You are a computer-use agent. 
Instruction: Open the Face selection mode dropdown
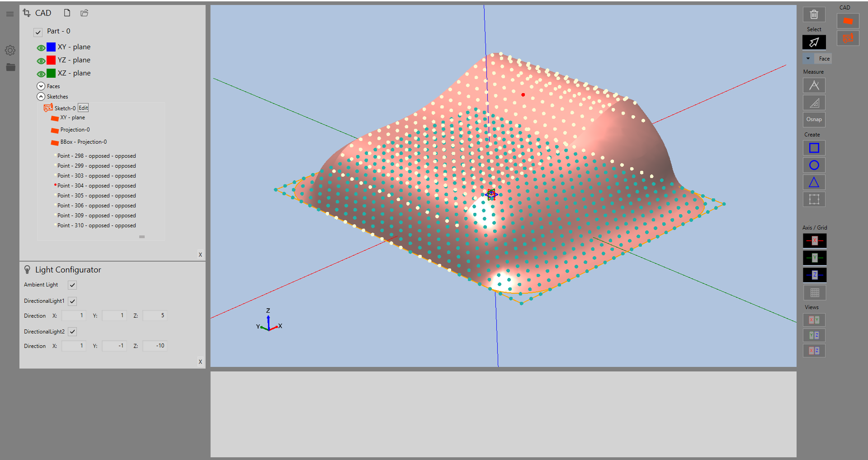pos(808,59)
